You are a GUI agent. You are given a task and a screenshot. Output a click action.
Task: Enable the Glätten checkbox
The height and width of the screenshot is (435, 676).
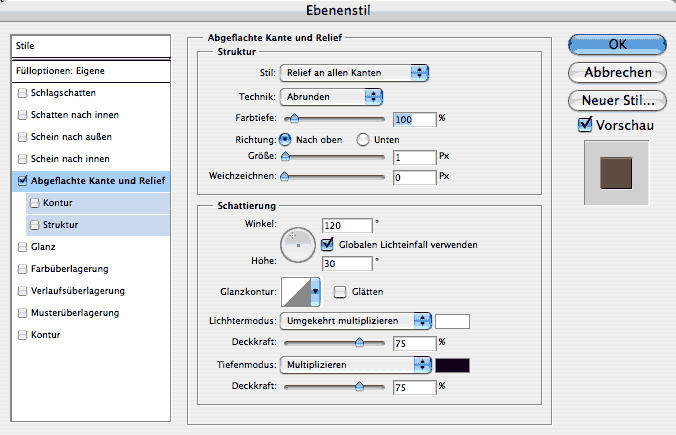340,291
